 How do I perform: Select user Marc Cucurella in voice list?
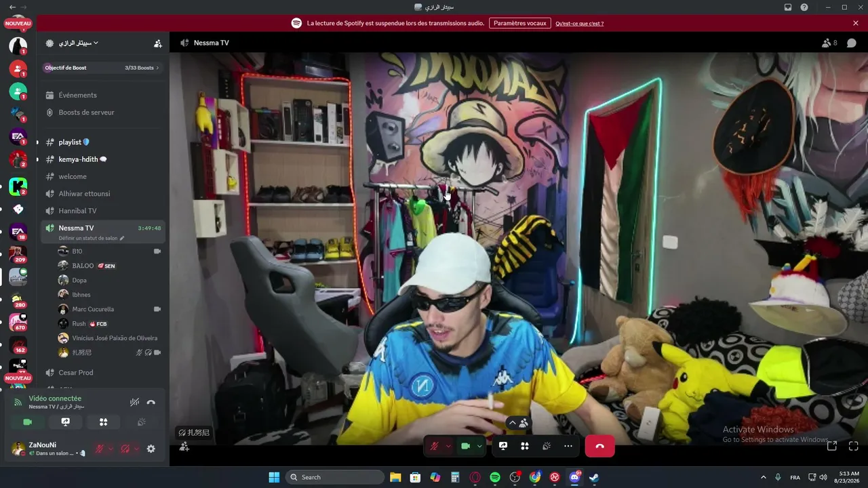tap(110, 309)
